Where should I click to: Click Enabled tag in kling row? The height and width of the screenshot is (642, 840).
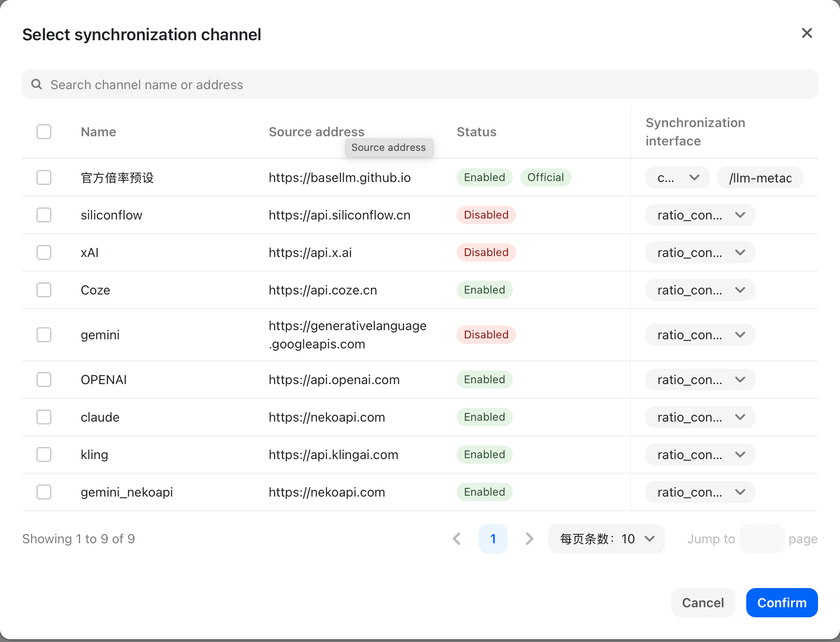pyautogui.click(x=485, y=455)
